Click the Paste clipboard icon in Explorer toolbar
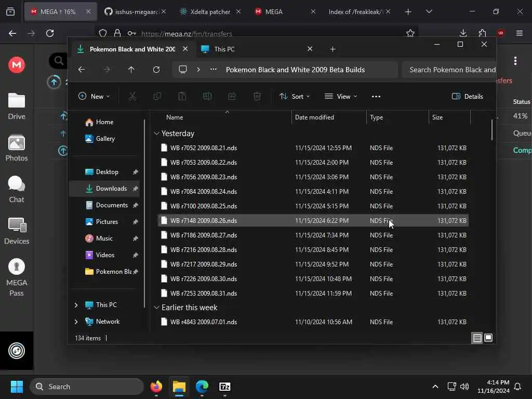This screenshot has width=532, height=399. 182,96
